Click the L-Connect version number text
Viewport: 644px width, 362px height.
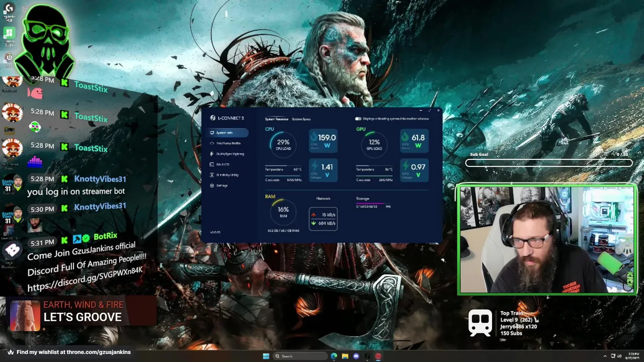pos(215,232)
